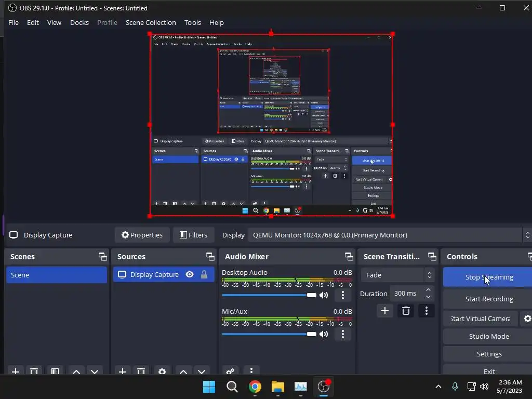Image resolution: width=532 pixels, height=399 pixels.
Task: Open virtual camera settings gear
Action: (527, 318)
